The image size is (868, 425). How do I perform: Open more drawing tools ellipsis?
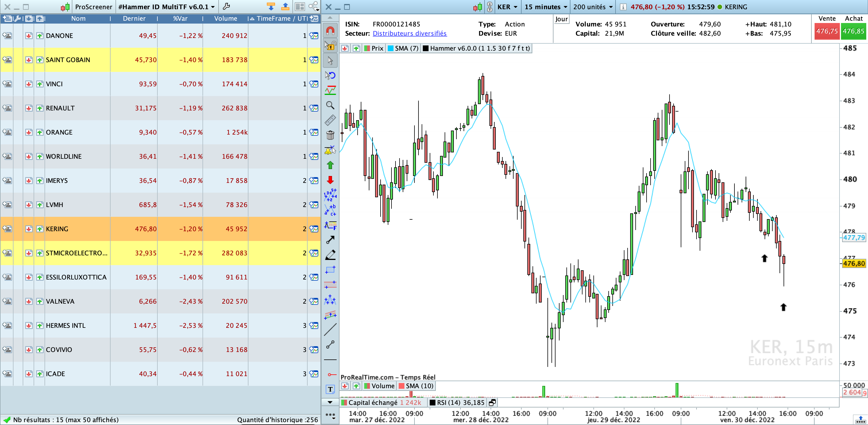pyautogui.click(x=330, y=415)
